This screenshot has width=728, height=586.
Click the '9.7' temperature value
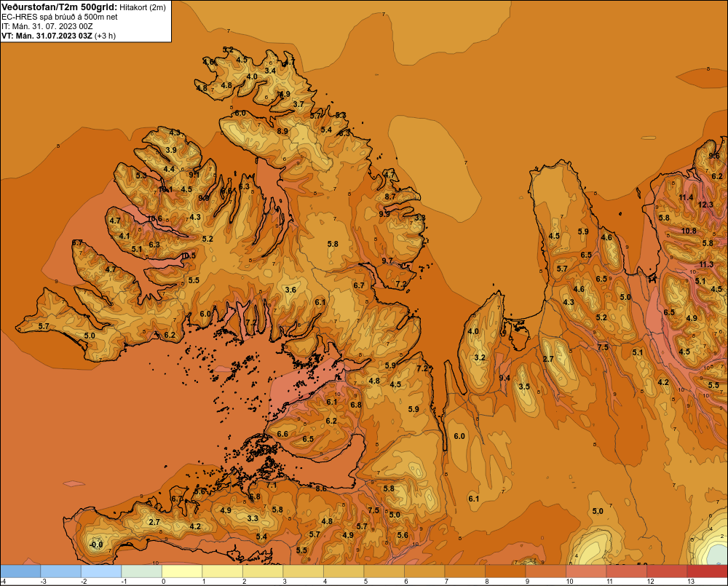pyautogui.click(x=387, y=261)
